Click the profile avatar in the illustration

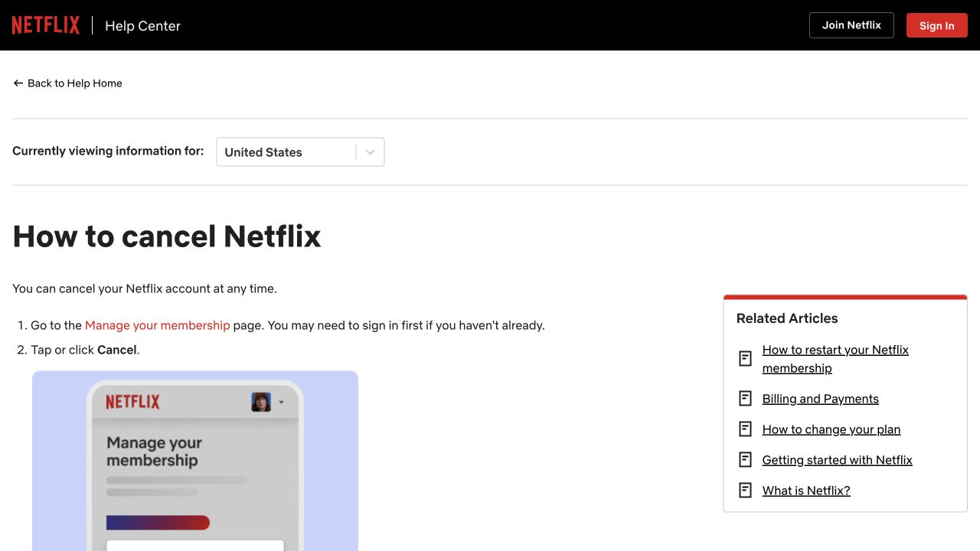(261, 402)
